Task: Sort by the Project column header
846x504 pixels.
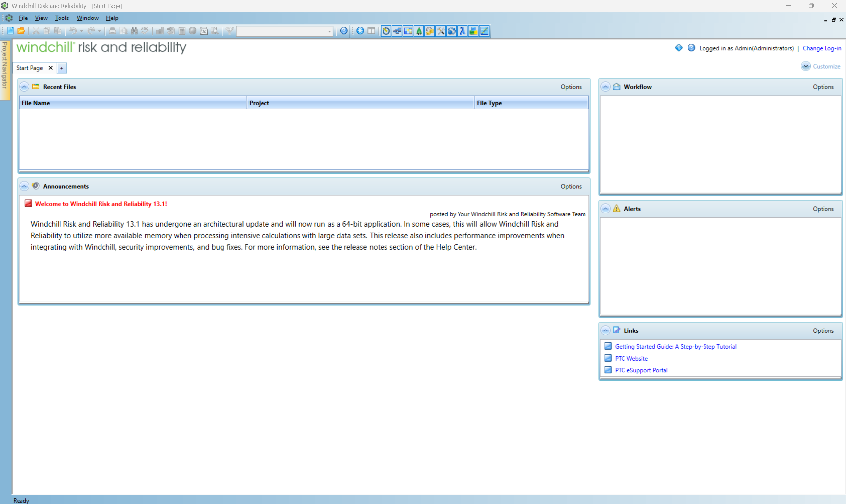Action: pyautogui.click(x=360, y=103)
